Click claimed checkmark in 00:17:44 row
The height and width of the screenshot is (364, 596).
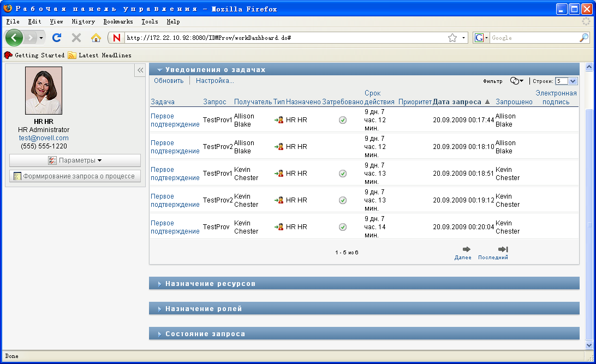point(343,120)
